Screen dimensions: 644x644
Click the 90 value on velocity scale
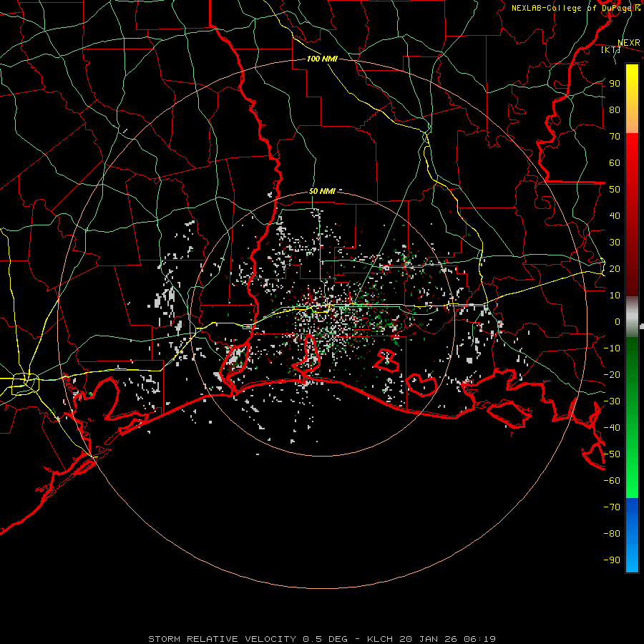pos(615,84)
